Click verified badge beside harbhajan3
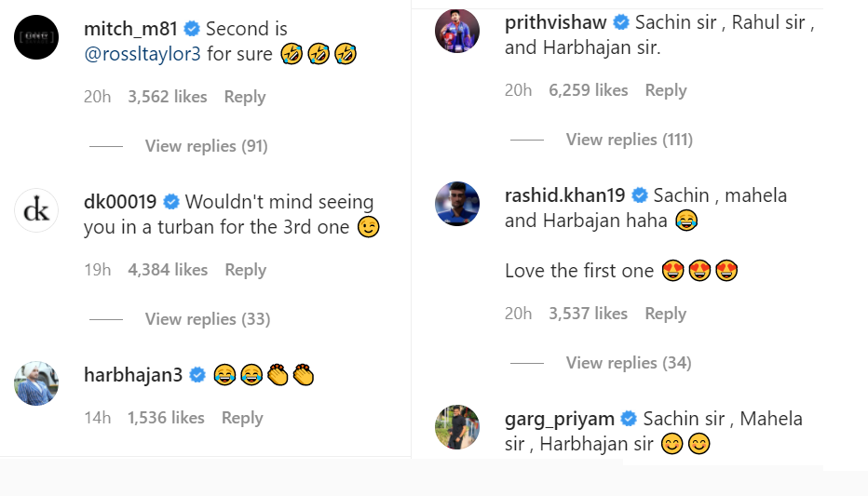 coord(197,375)
